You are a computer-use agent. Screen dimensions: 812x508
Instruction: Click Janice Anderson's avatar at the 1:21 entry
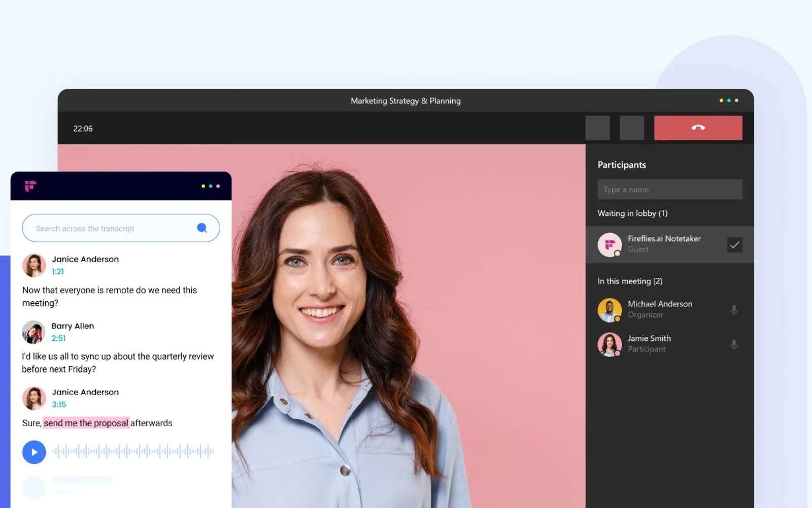(34, 265)
